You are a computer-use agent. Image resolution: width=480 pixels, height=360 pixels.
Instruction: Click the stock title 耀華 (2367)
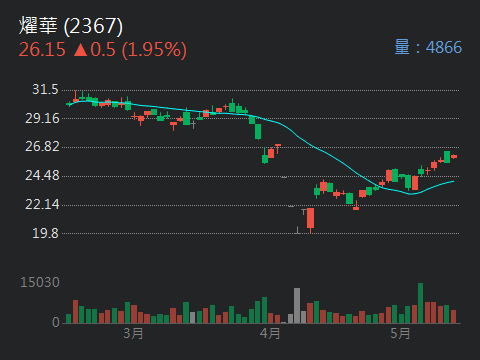click(x=71, y=26)
